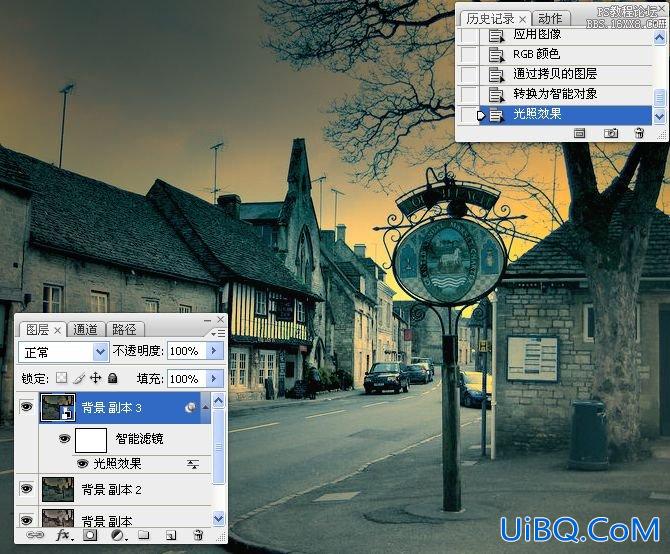Click the 不透明度 value field
670x554 pixels.
(187, 351)
